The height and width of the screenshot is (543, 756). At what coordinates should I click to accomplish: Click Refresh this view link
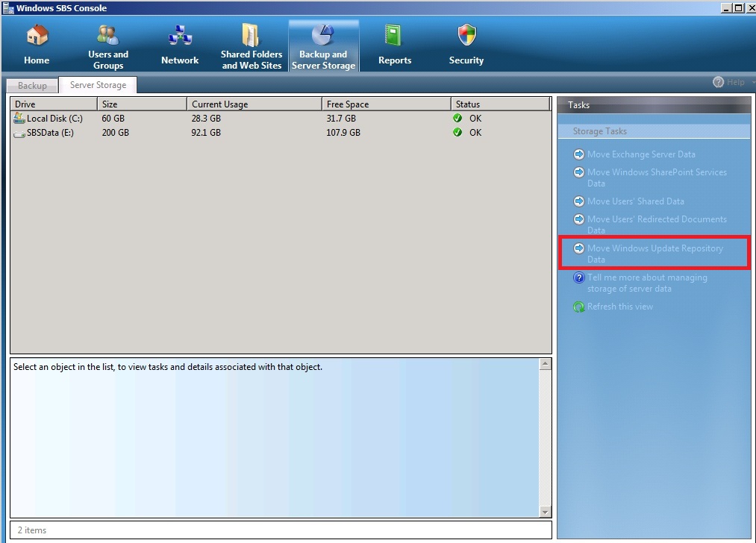tap(620, 307)
